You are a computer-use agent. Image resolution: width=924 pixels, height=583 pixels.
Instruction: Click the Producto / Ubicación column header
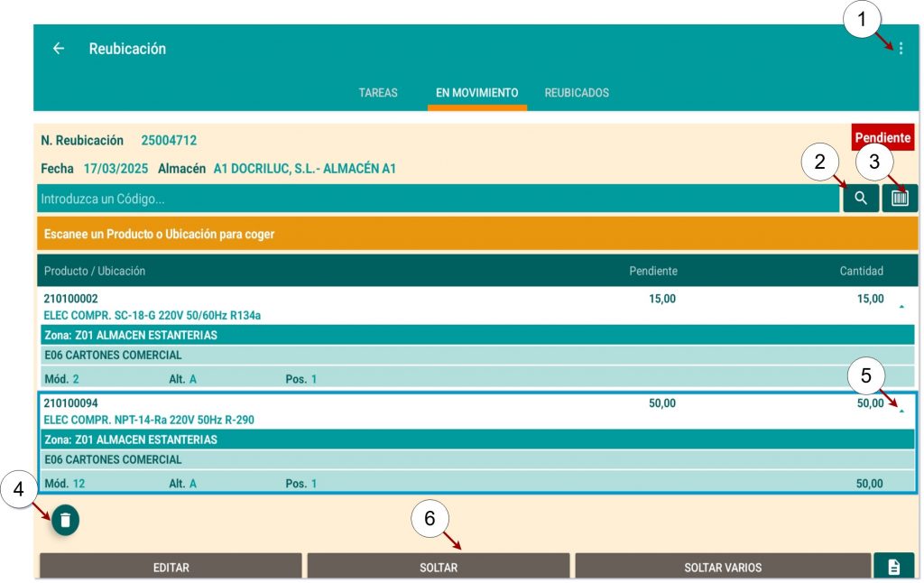pyautogui.click(x=95, y=271)
